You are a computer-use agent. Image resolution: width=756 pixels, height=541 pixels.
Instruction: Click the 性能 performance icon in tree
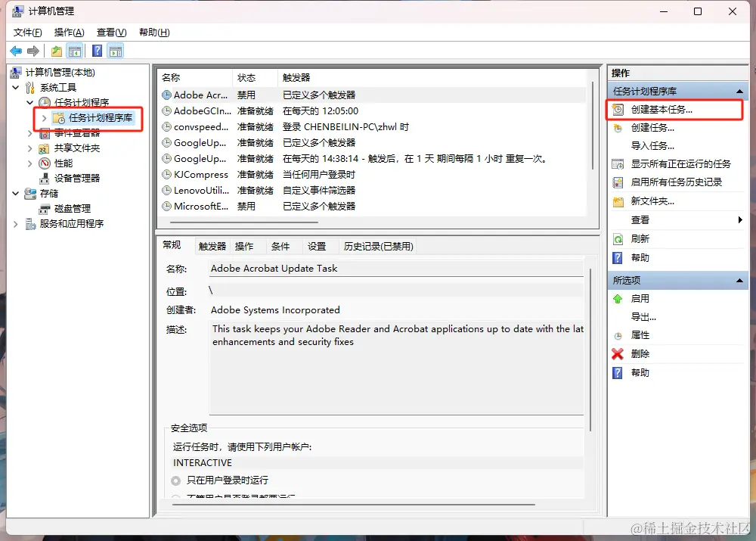coord(45,163)
